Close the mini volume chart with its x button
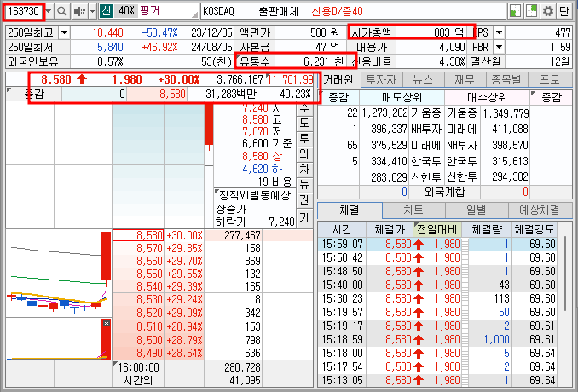Image resolution: width=578 pixels, height=392 pixels. tap(107, 323)
